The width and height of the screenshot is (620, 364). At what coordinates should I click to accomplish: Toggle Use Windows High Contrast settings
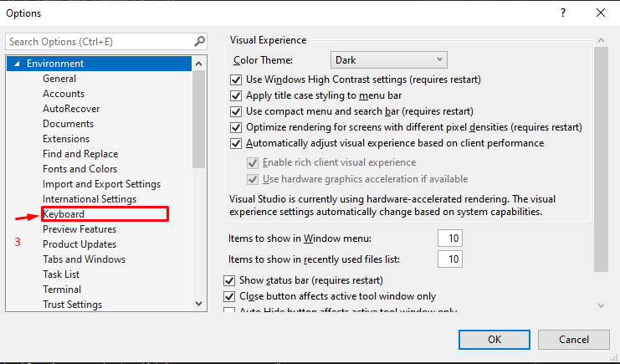pos(236,79)
